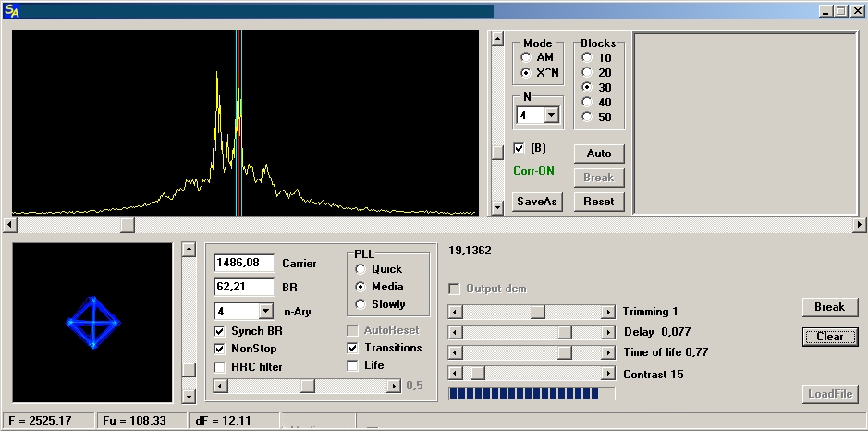
Task: Click right arrow of Contrast slider
Action: (608, 374)
